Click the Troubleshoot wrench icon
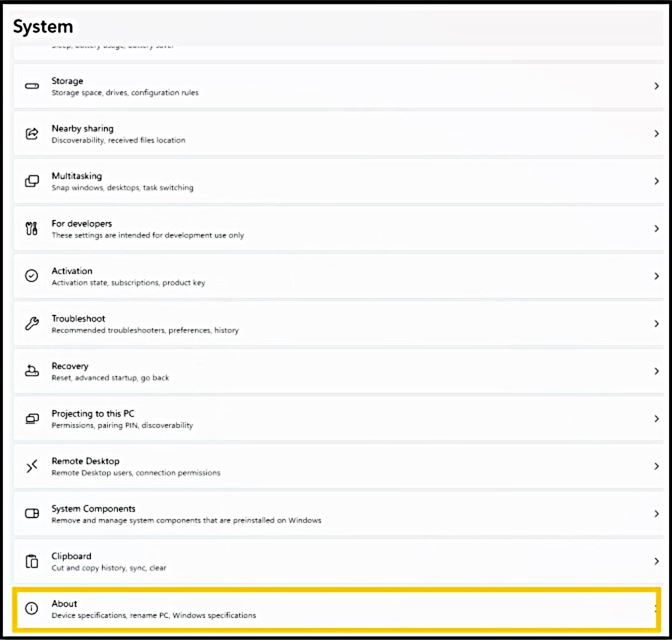 32,323
